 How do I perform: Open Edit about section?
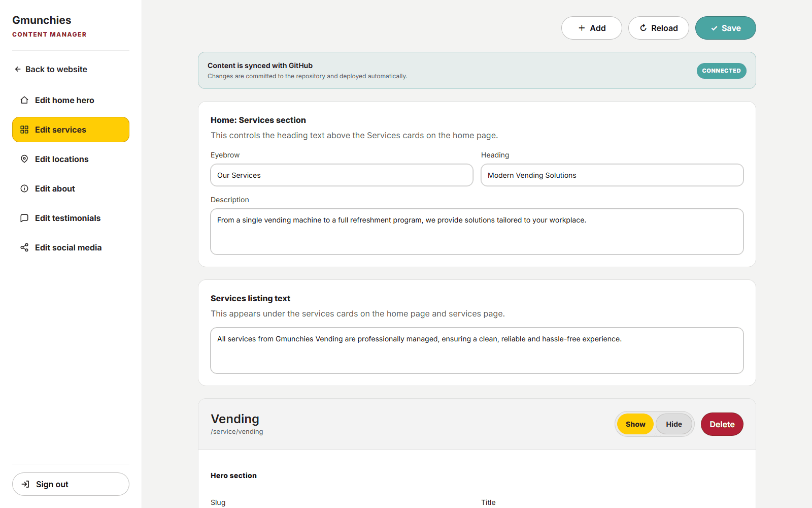tap(71, 188)
